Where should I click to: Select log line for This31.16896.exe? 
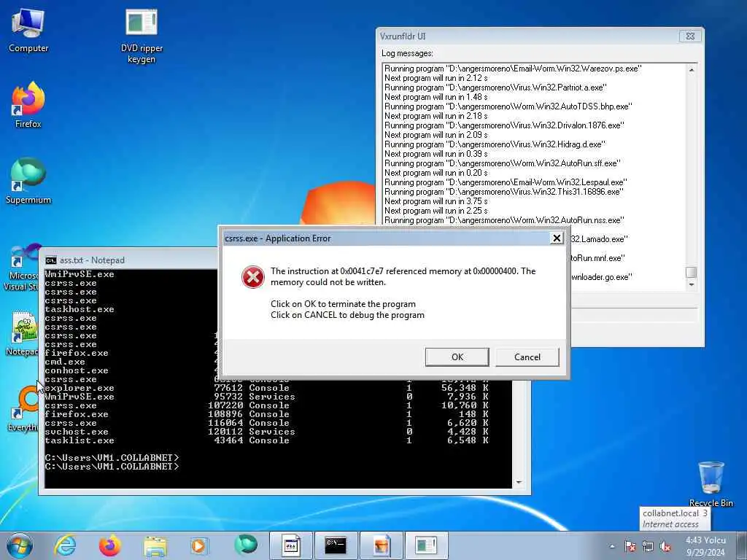click(504, 192)
